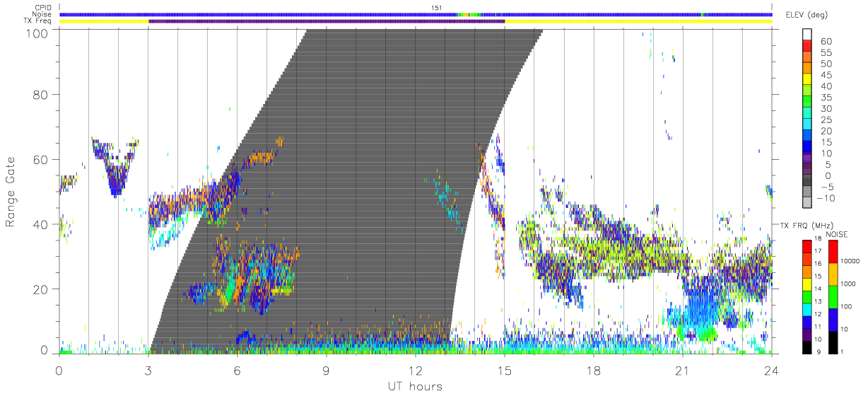This screenshot has height=401, width=868.
Task: Click the y-axis tick label '100'
Action: pos(37,33)
